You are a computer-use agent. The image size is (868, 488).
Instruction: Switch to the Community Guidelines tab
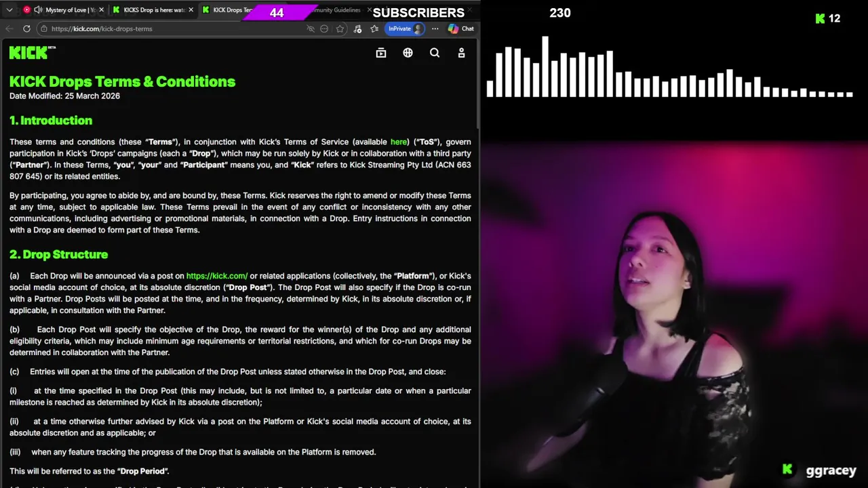click(x=337, y=10)
